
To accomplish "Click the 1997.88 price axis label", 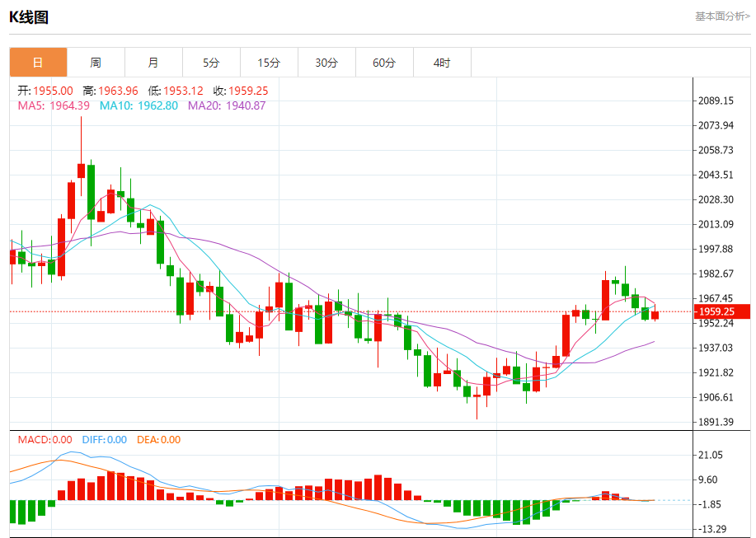I will coord(716,249).
